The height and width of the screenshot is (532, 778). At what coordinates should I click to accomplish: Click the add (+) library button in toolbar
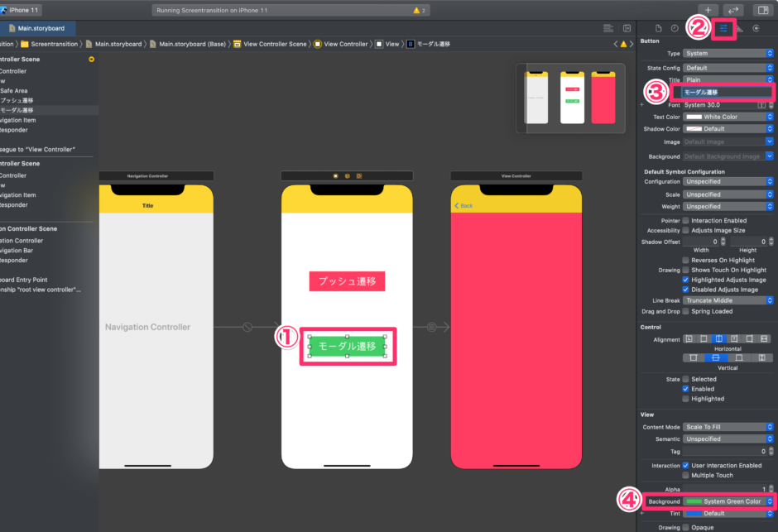708,10
